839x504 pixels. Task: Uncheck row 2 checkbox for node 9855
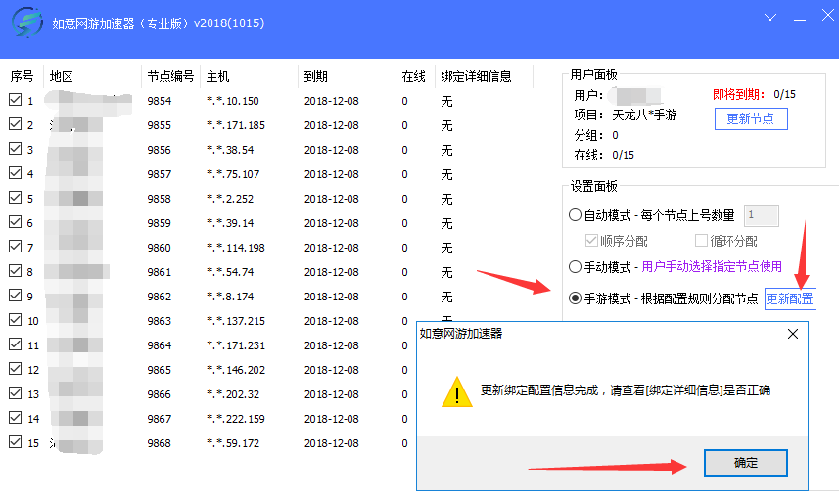[16, 124]
